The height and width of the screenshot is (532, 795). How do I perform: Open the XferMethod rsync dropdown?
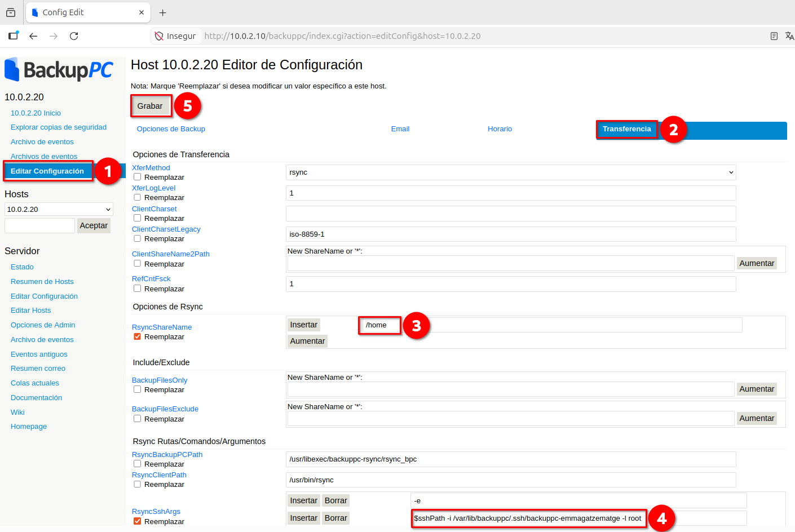pyautogui.click(x=511, y=172)
